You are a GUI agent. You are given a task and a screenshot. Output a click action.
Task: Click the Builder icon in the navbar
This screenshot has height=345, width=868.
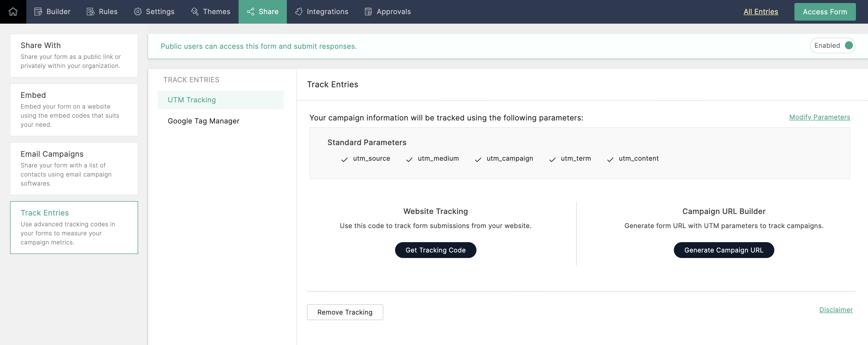click(x=38, y=12)
